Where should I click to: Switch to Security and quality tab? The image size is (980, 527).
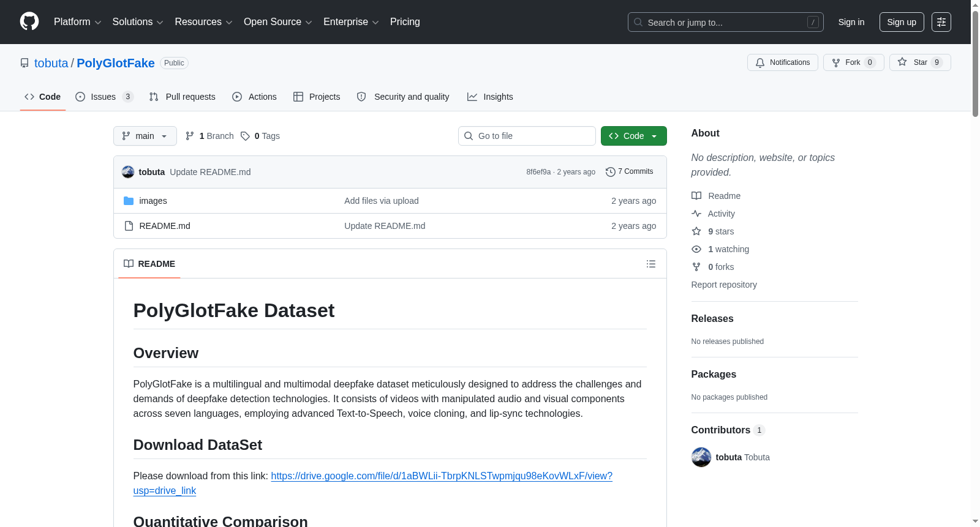(x=403, y=97)
